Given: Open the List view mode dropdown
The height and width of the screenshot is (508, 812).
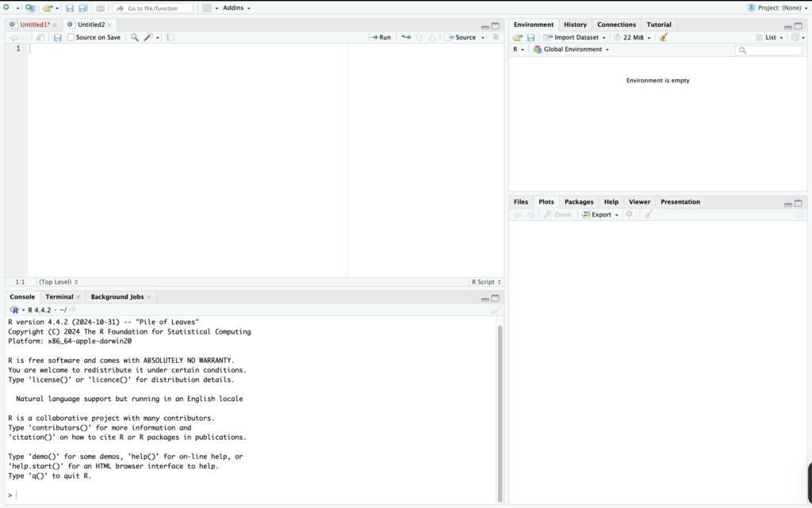Looking at the screenshot, I should click(770, 37).
